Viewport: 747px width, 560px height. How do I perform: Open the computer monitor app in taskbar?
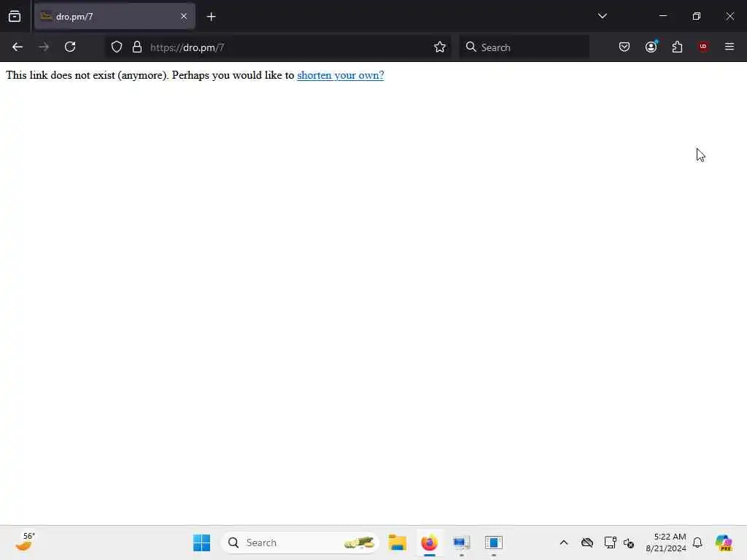coord(461,542)
